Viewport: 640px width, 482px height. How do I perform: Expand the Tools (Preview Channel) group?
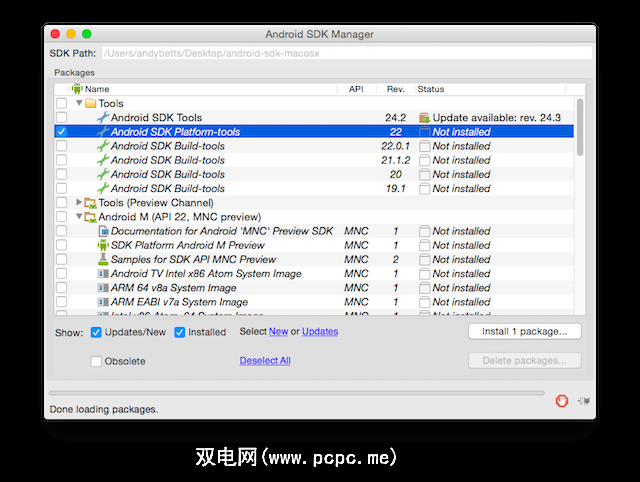[79, 202]
